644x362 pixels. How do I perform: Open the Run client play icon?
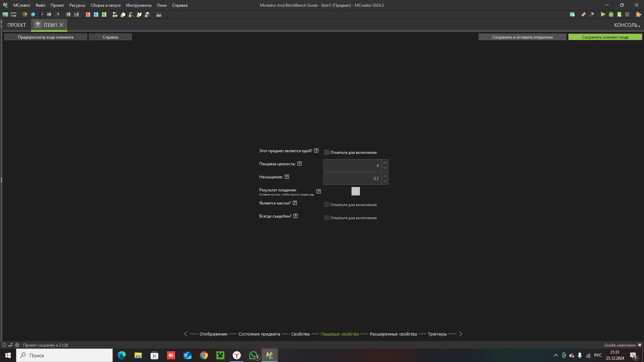tap(603, 14)
